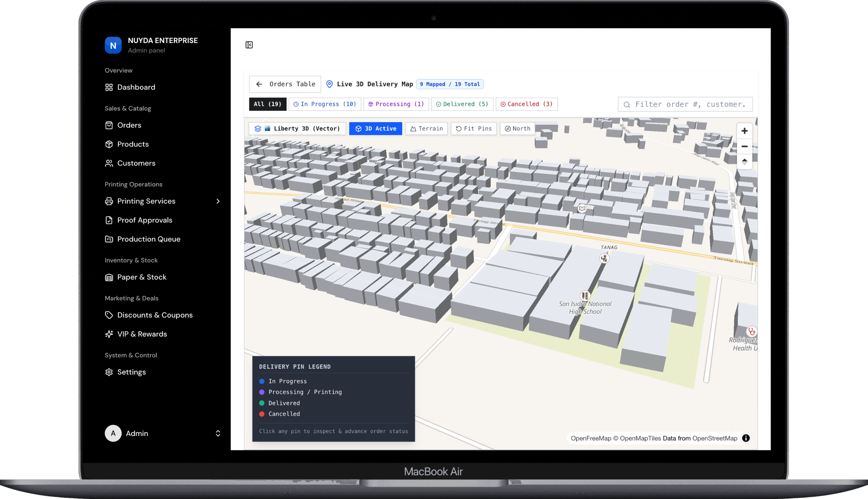The width and height of the screenshot is (868, 499).
Task: Click the NUYDA Enterprise logo badge
Action: [113, 45]
